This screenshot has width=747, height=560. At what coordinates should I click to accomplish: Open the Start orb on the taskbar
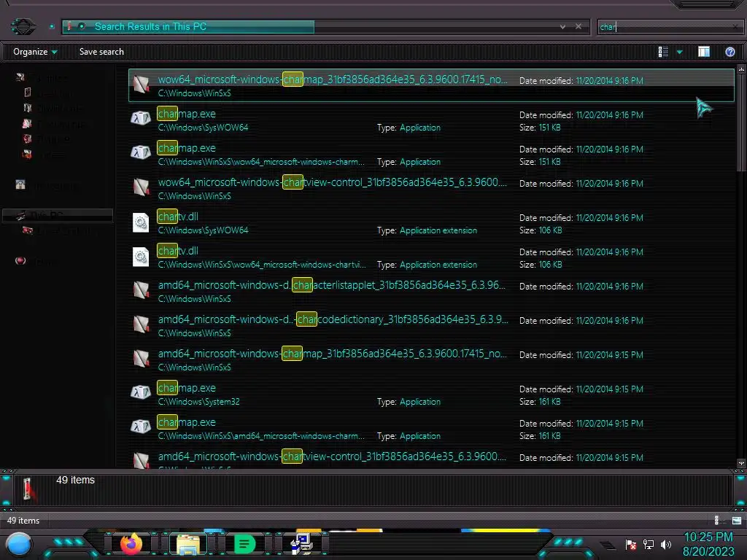(19, 545)
